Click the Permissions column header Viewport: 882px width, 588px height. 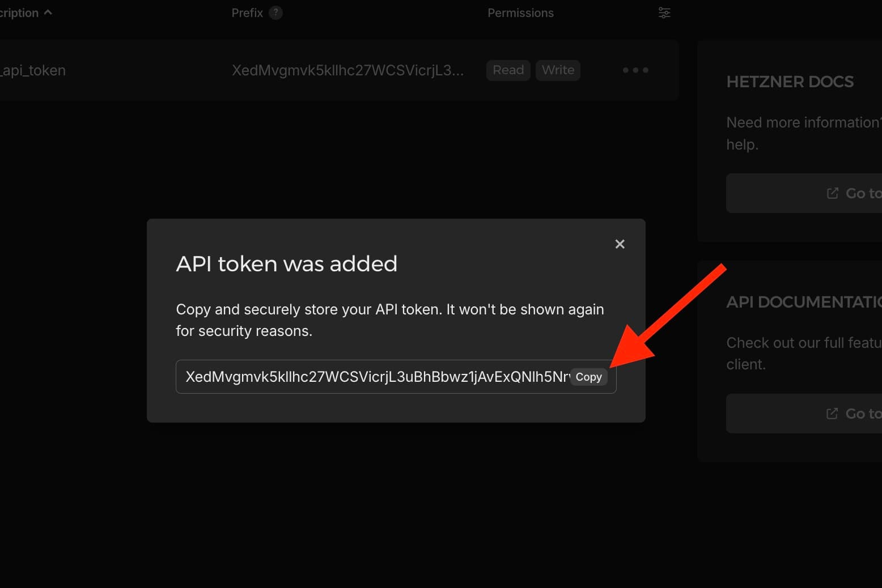[x=520, y=13]
